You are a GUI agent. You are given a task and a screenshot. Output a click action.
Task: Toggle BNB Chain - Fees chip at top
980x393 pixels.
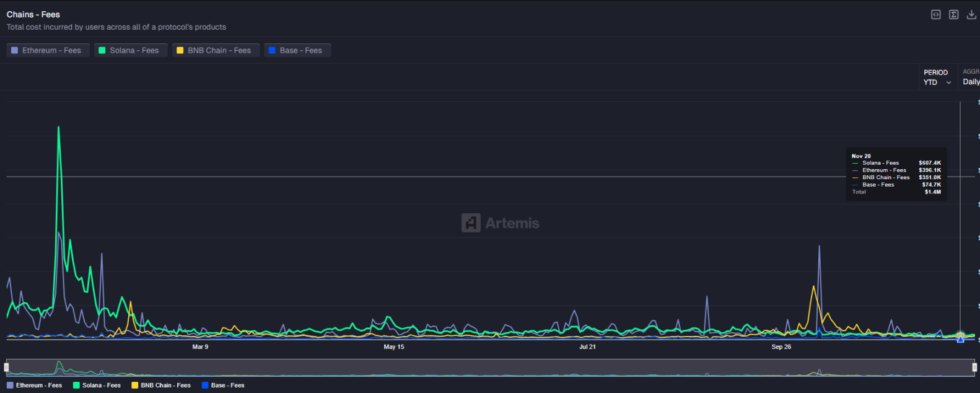click(216, 50)
